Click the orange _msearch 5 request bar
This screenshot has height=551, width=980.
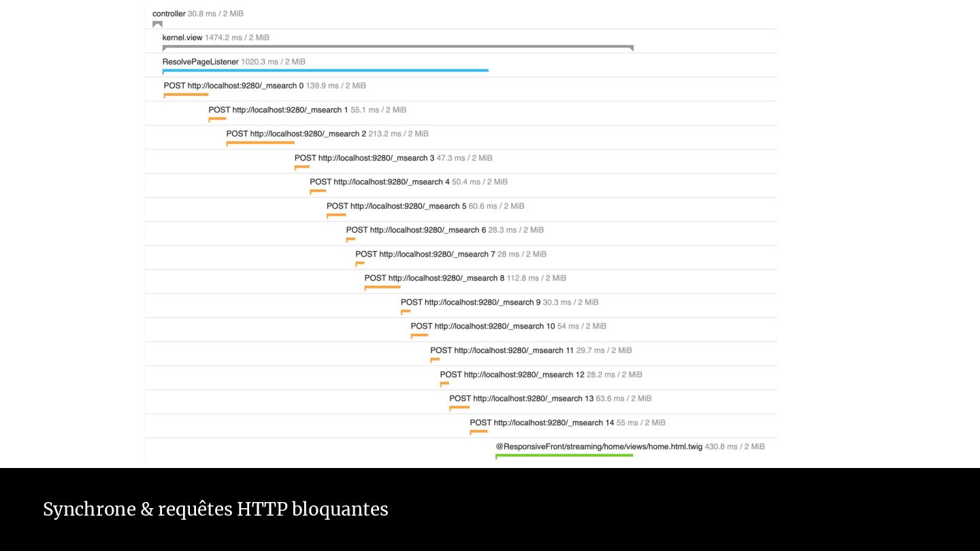pyautogui.click(x=336, y=215)
